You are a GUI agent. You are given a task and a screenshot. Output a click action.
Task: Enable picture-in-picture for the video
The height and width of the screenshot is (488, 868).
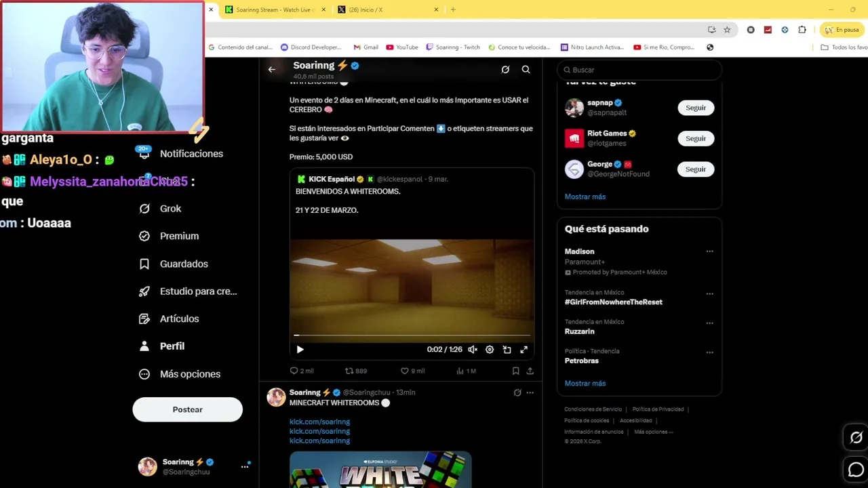point(507,350)
